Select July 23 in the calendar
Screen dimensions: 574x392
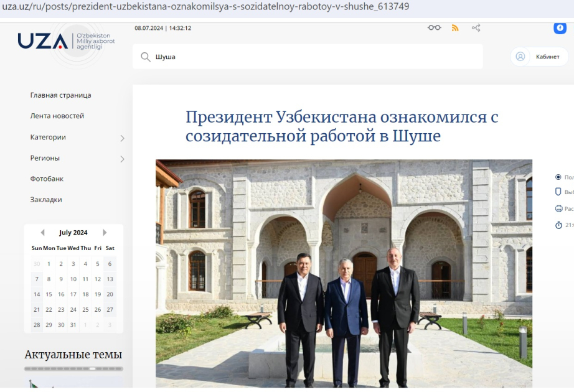61,310
